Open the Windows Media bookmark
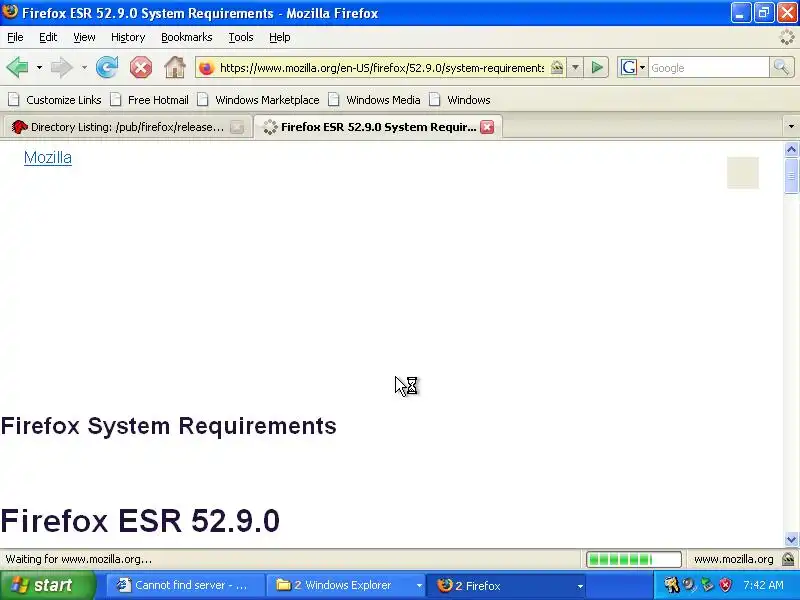Image resolution: width=800 pixels, height=600 pixels. coord(375,99)
